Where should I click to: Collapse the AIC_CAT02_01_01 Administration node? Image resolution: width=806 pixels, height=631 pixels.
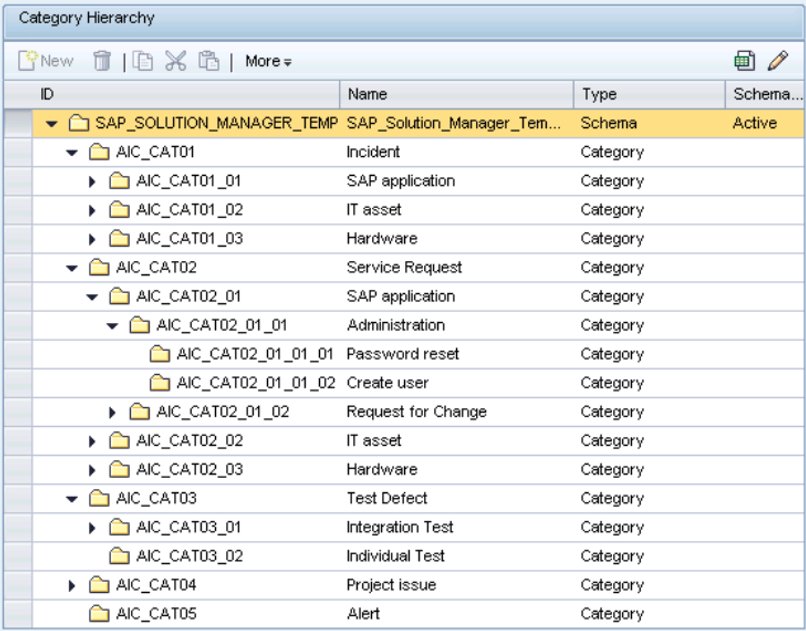(x=112, y=326)
